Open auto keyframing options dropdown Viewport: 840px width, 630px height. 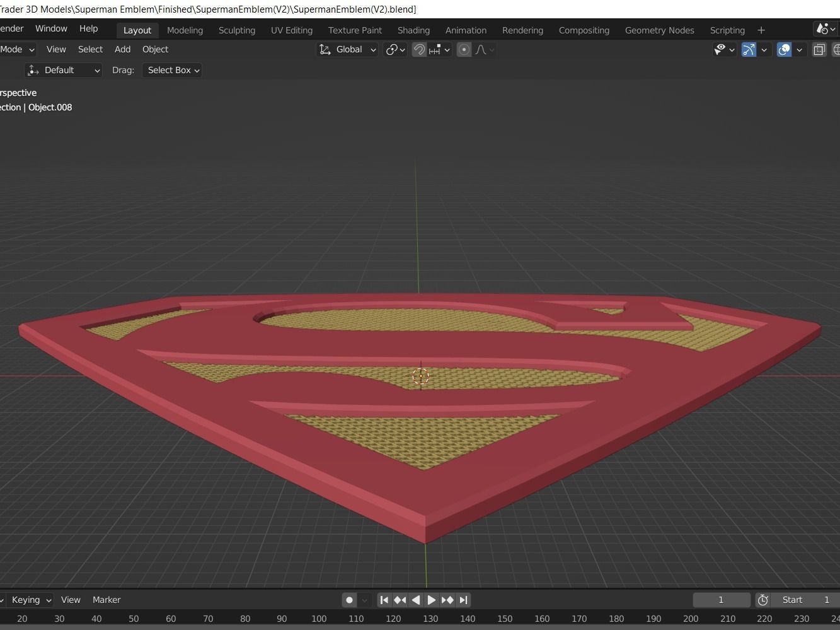coord(364,600)
